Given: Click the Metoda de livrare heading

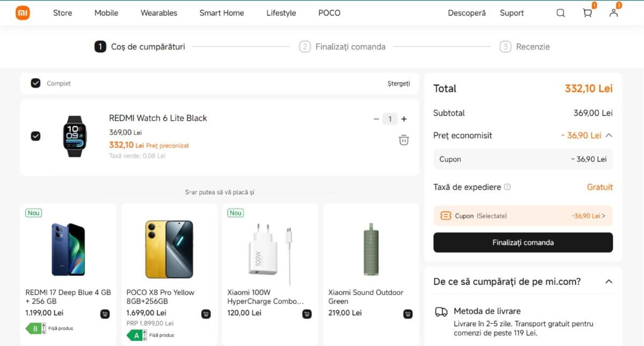Looking at the screenshot, I should pos(487,311).
